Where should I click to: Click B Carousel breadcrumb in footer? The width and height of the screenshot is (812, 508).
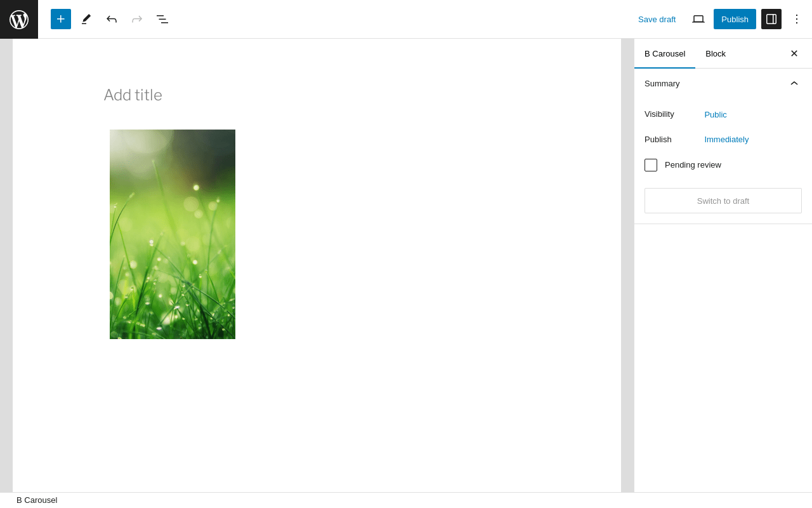(37, 500)
